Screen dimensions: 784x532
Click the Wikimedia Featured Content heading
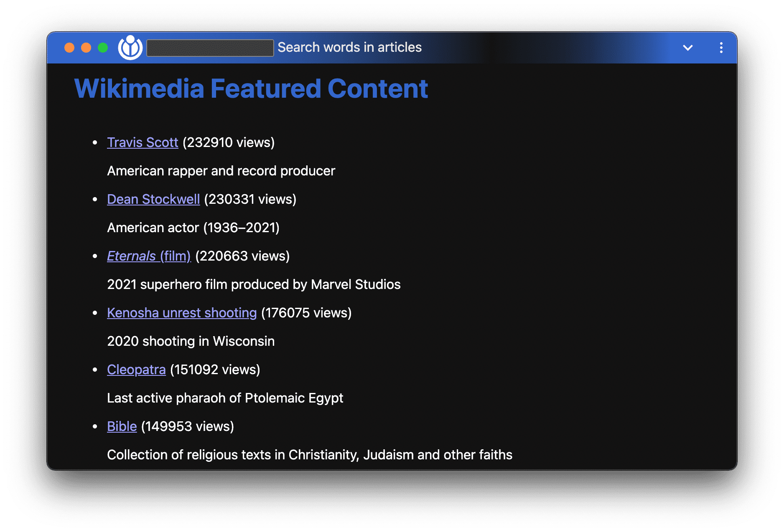pyautogui.click(x=251, y=88)
